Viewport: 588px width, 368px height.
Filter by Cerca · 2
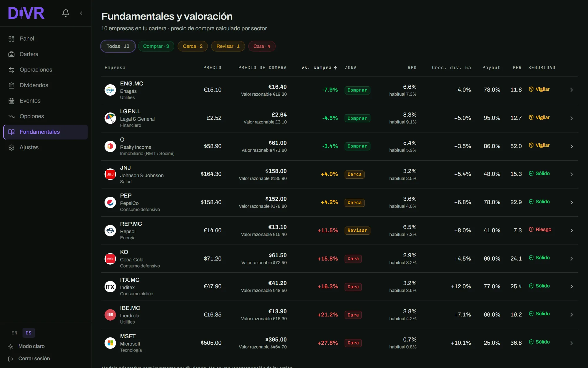tap(193, 46)
